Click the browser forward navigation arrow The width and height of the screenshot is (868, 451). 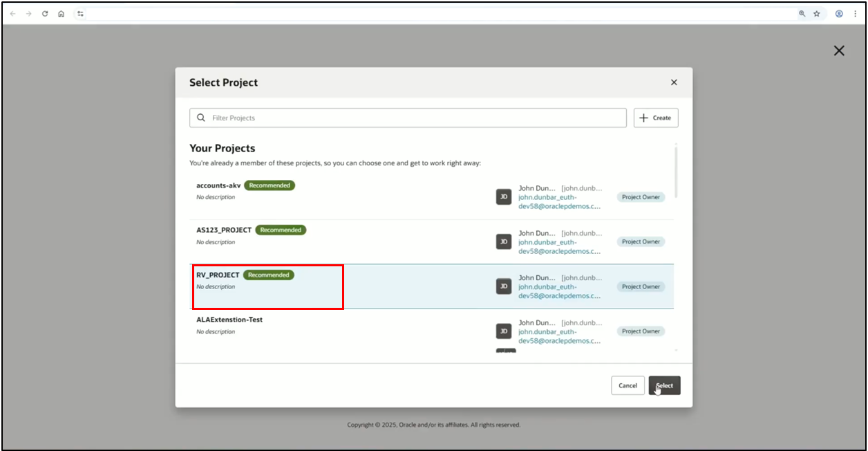[x=28, y=13]
